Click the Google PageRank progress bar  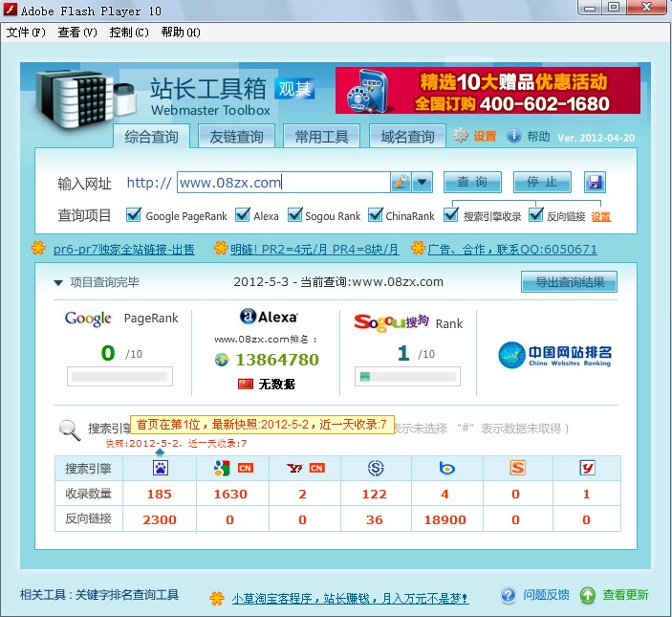[119, 377]
